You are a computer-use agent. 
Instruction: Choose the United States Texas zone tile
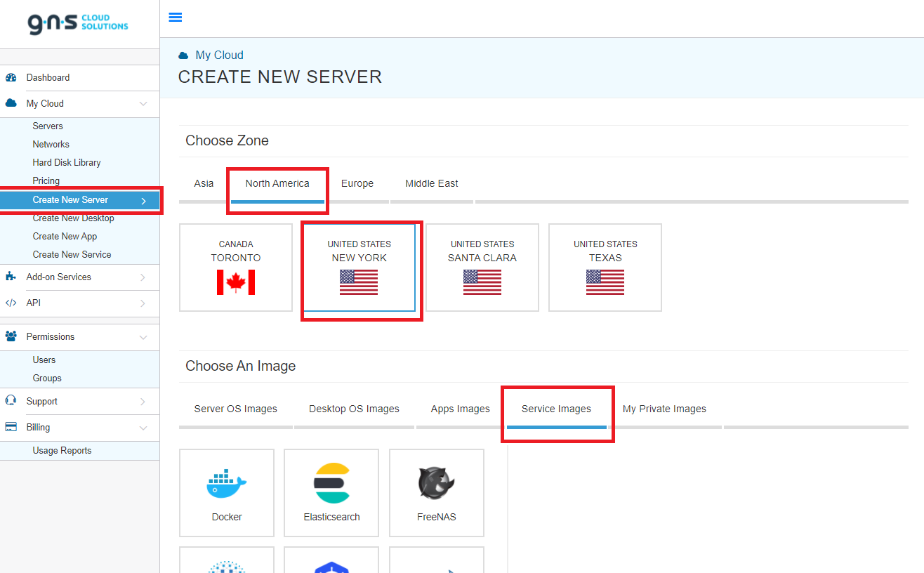(x=605, y=268)
